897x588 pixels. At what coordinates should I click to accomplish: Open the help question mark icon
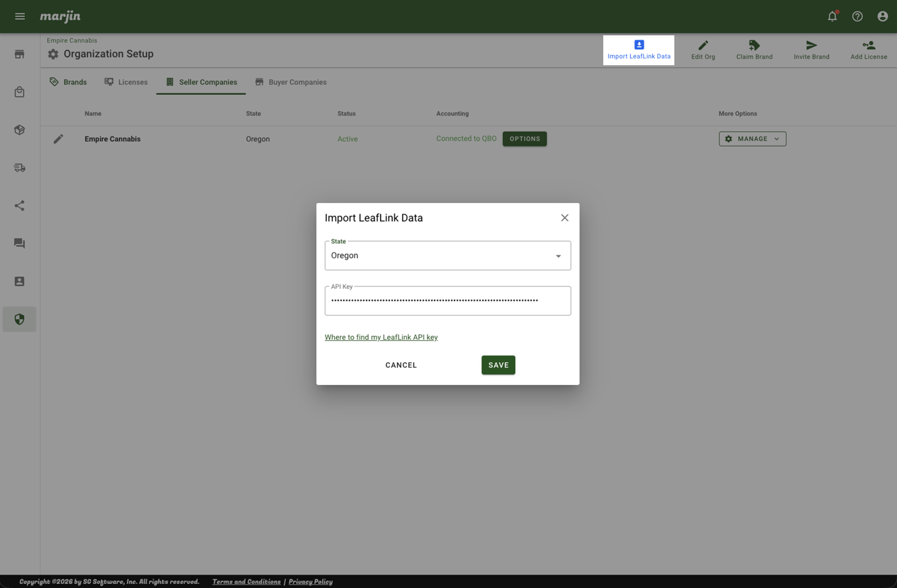857,16
